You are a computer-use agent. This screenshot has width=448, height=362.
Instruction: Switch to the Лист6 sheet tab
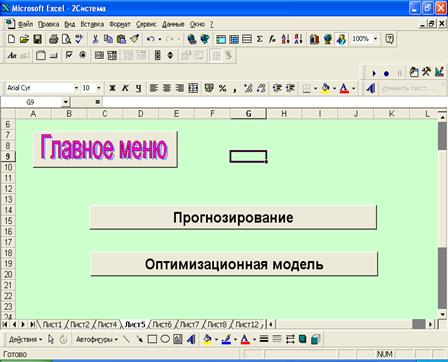[162, 324]
